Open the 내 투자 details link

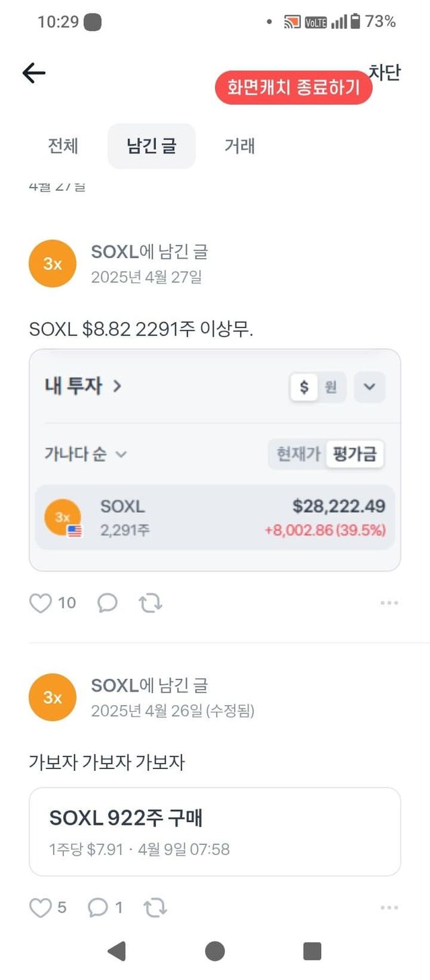click(83, 386)
